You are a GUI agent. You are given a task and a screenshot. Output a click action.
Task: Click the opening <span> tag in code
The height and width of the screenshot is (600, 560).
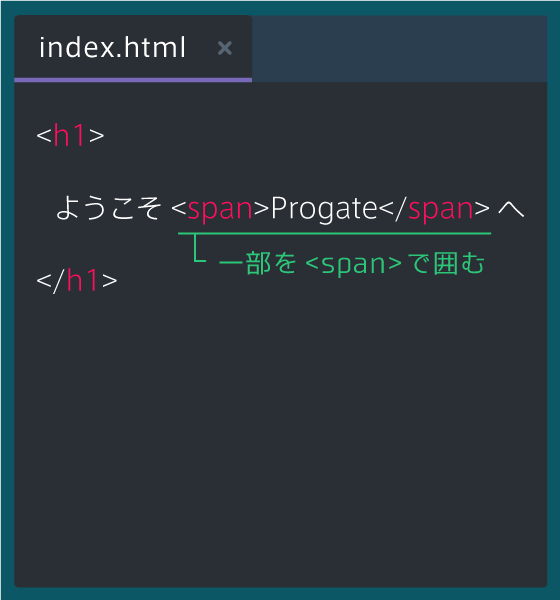(220, 209)
